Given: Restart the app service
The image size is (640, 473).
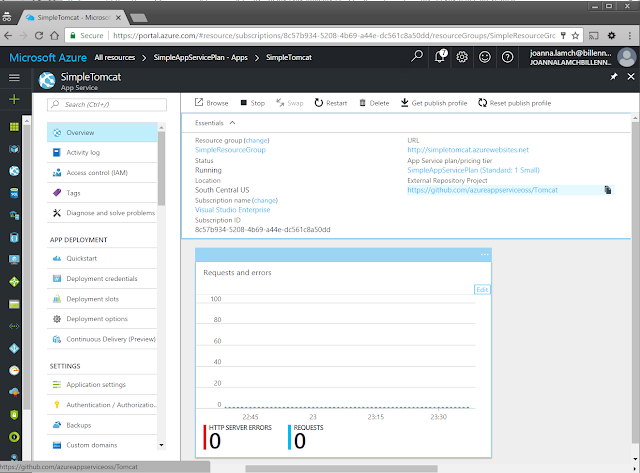Looking at the screenshot, I should click(x=331, y=103).
